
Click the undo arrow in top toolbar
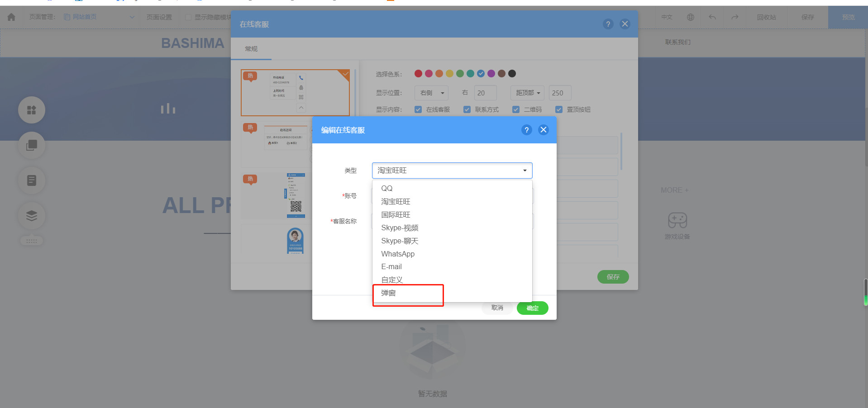tap(712, 17)
